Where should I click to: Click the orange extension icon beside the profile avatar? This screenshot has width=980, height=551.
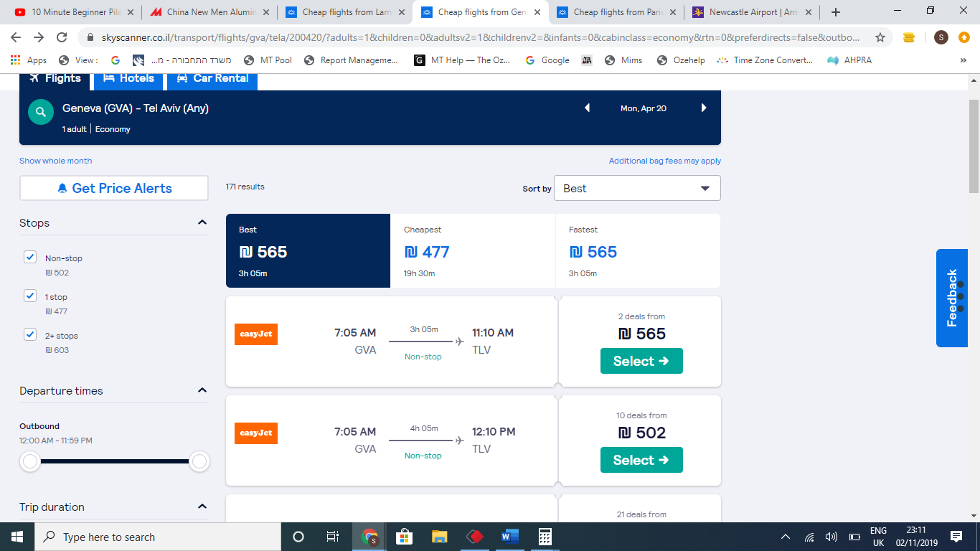964,37
